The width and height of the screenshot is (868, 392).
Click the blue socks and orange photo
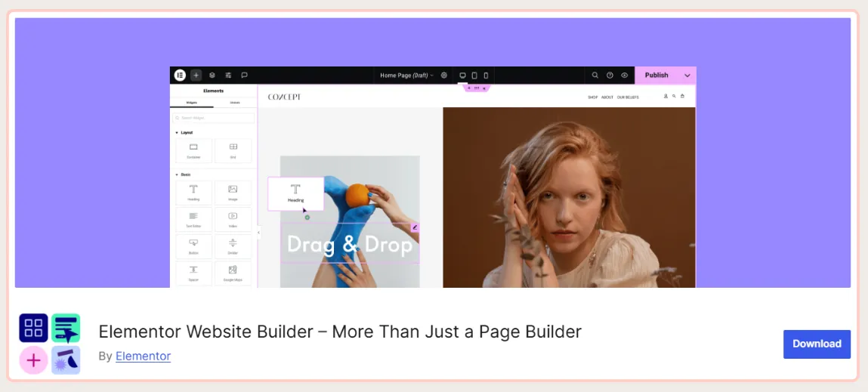pos(350,221)
